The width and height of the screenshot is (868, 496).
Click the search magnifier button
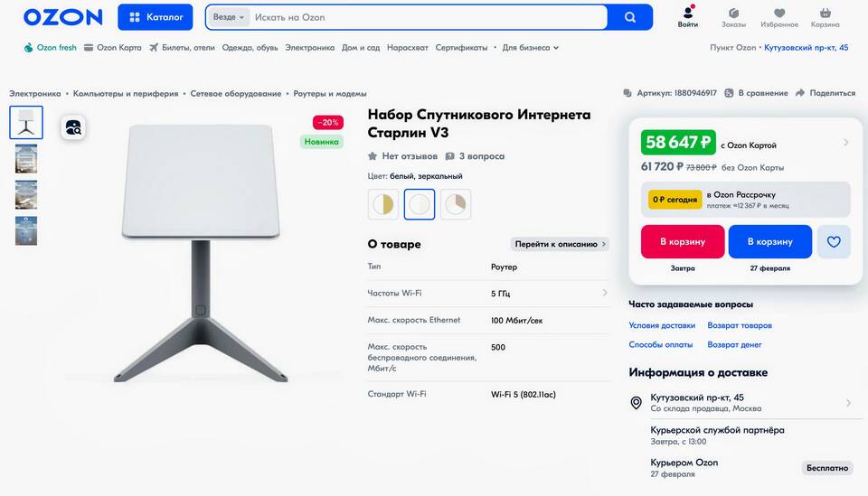click(x=629, y=17)
